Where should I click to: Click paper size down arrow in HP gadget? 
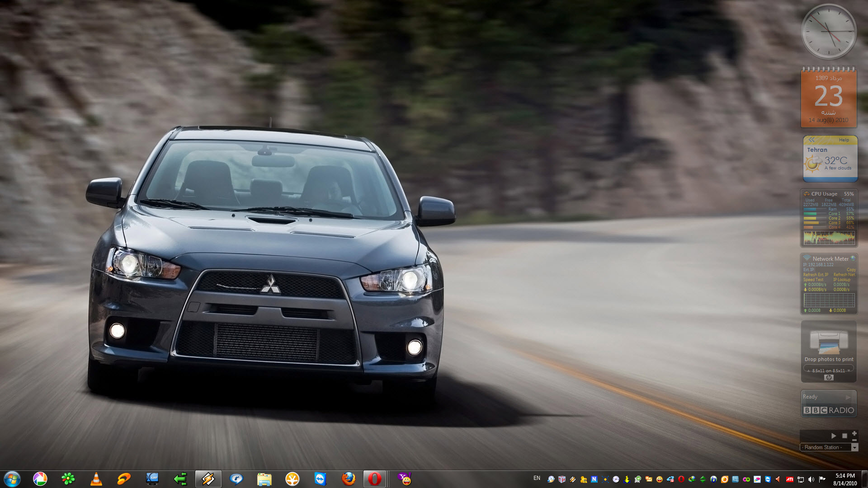pyautogui.click(x=849, y=371)
